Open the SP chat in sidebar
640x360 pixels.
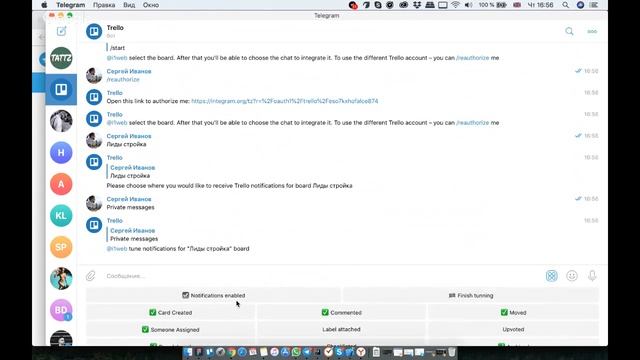coord(61,247)
